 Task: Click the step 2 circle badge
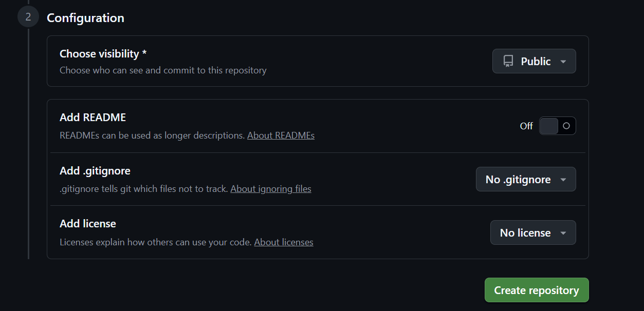coord(28,17)
